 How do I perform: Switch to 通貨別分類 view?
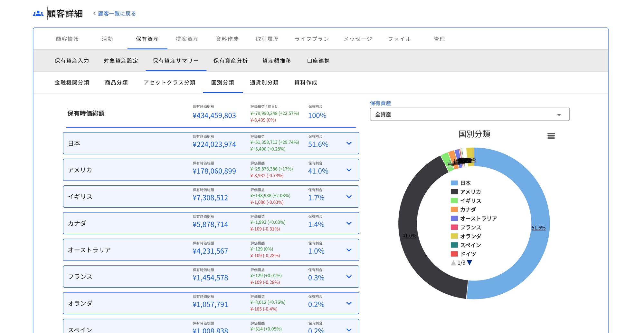point(264,83)
